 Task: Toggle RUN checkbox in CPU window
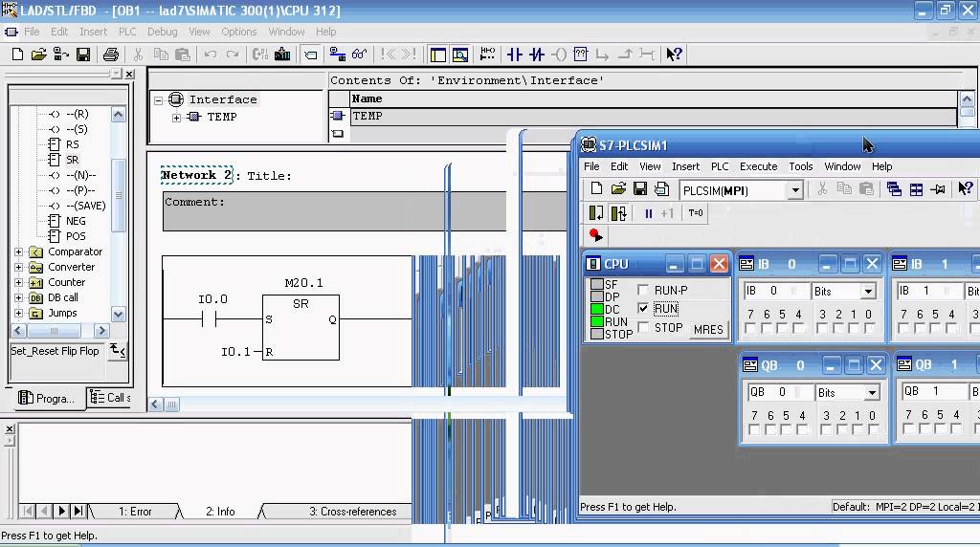coord(643,309)
